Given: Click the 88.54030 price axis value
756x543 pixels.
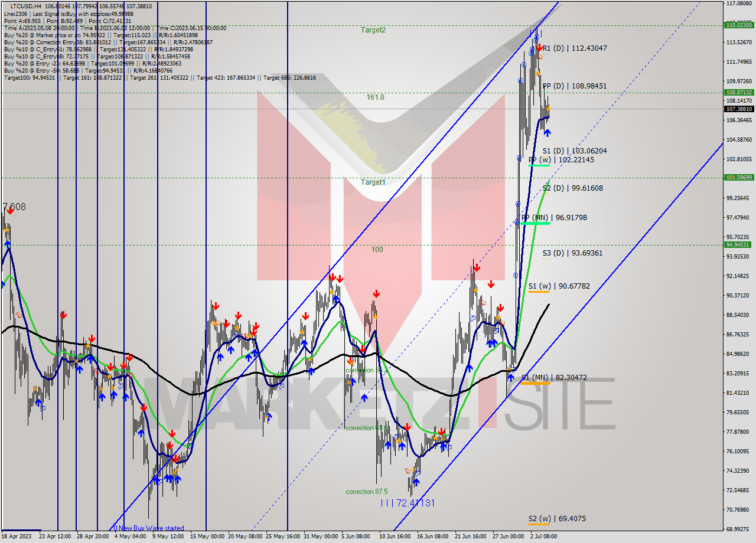Looking at the screenshot, I should point(739,315).
